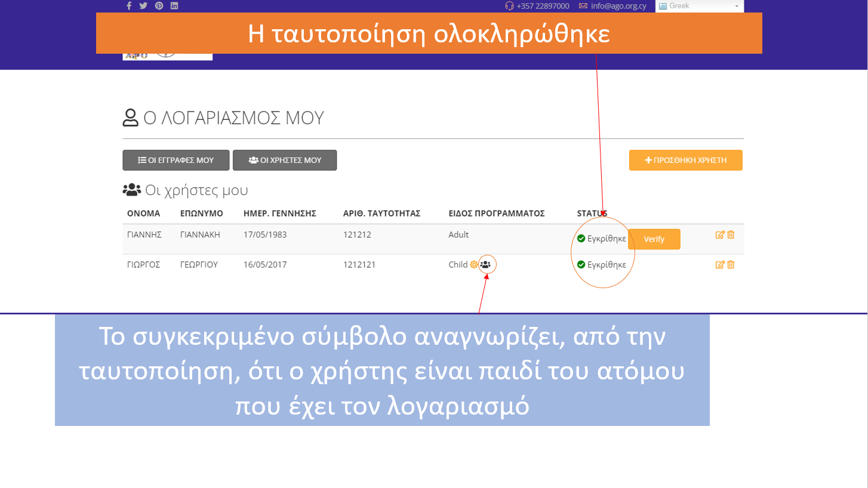Click the STATUS column header
This screenshot has width=868, height=488.
coord(592,214)
